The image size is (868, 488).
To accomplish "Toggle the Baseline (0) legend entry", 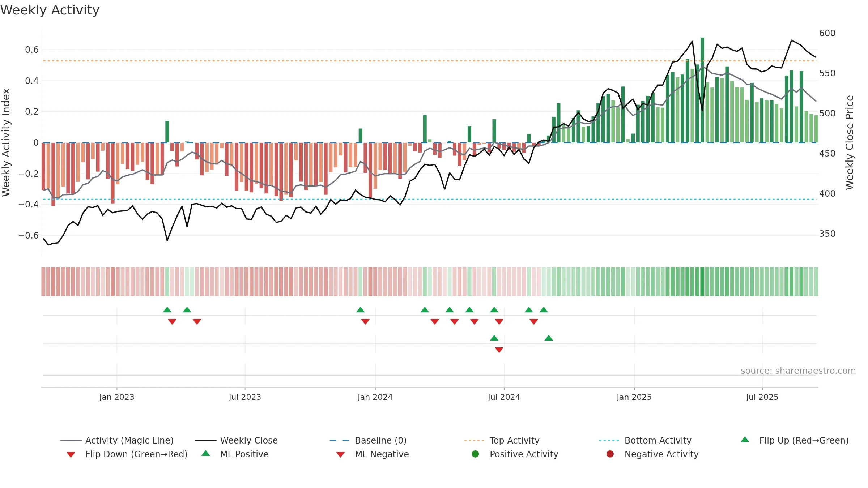I will (x=368, y=440).
